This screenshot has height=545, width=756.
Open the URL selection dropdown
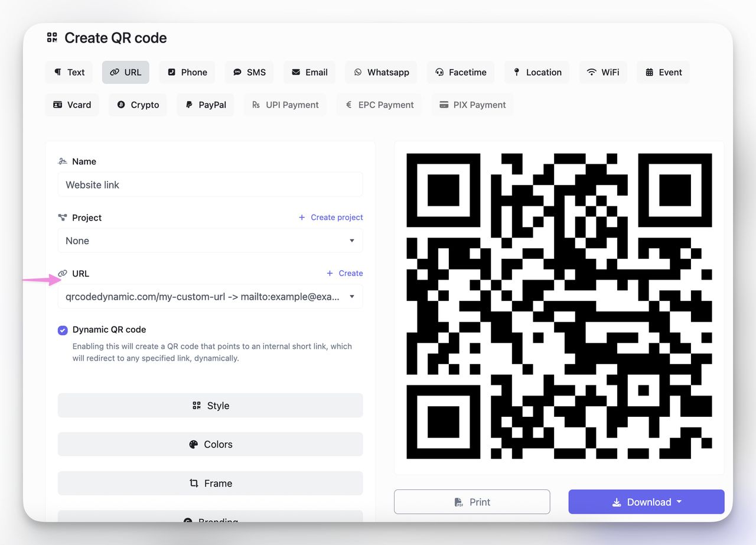coord(210,297)
